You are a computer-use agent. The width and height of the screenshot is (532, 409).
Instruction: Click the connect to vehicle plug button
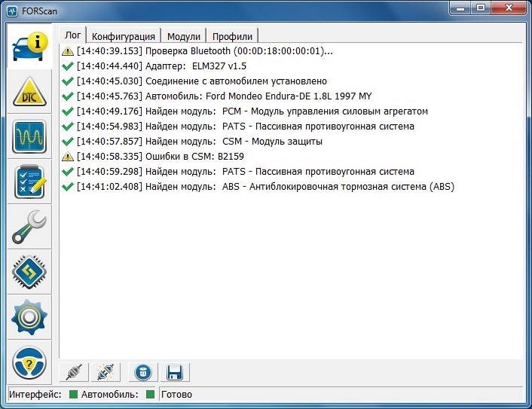(x=74, y=372)
